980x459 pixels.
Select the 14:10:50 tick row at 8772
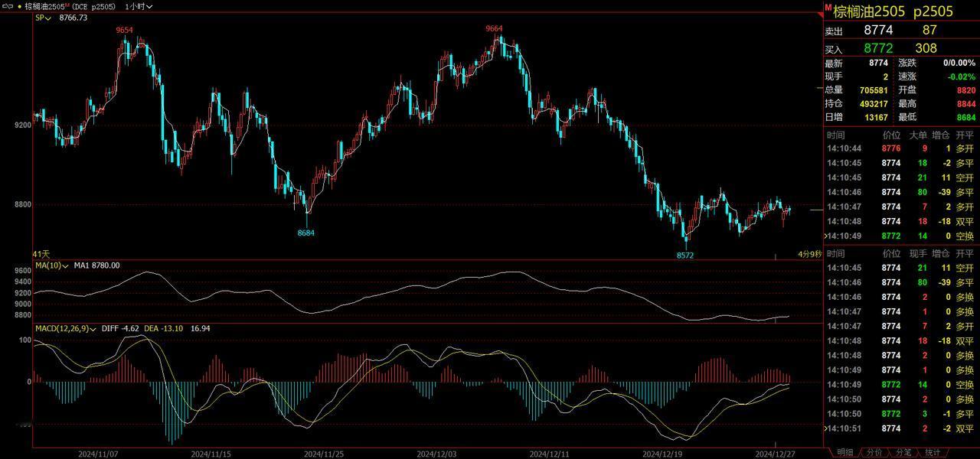tap(901, 414)
